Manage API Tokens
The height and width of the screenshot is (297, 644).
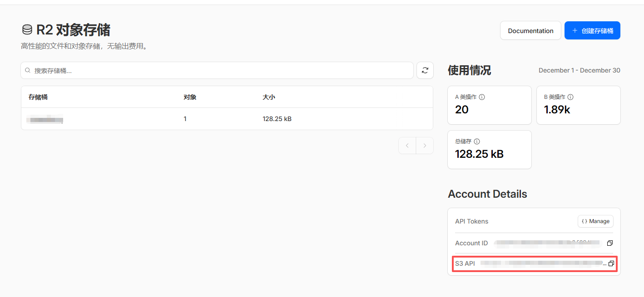point(595,221)
